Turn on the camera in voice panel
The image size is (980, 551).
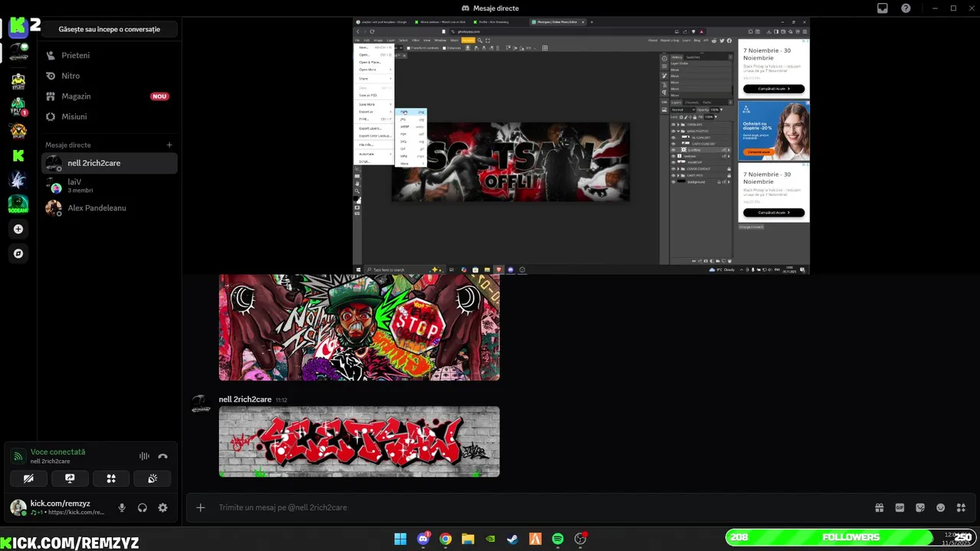pos(28,478)
